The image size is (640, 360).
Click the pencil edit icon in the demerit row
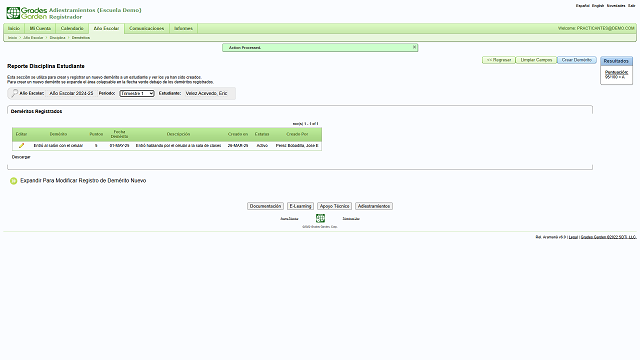[x=21, y=146]
